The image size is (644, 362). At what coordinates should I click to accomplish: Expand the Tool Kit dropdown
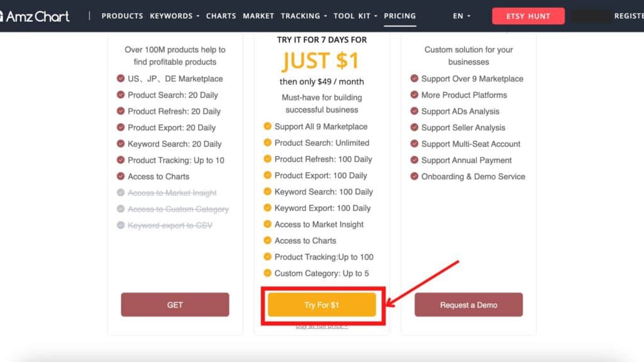pyautogui.click(x=355, y=16)
